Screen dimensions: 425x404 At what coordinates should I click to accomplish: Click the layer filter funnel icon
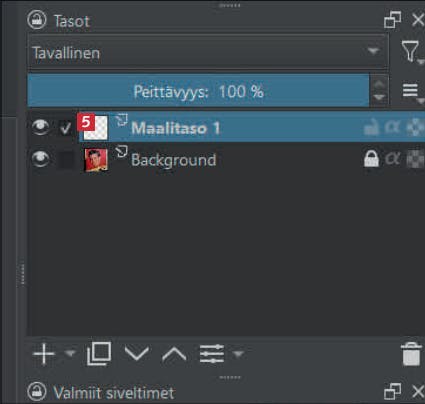tap(410, 51)
